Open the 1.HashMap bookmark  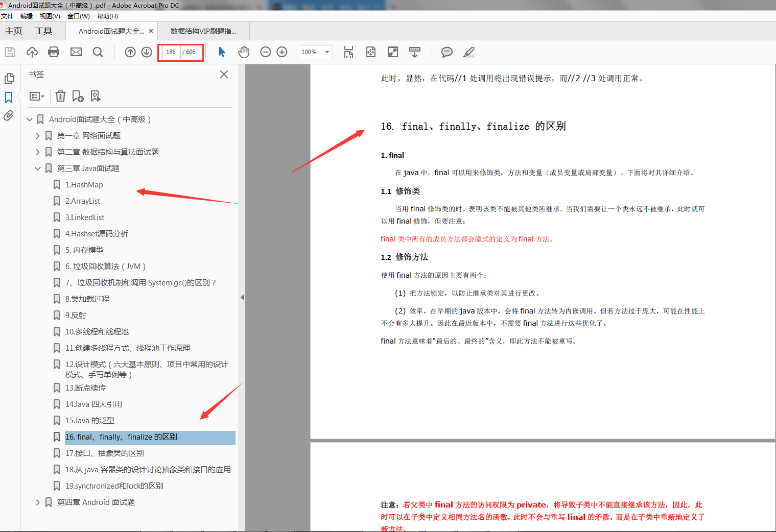pos(84,185)
